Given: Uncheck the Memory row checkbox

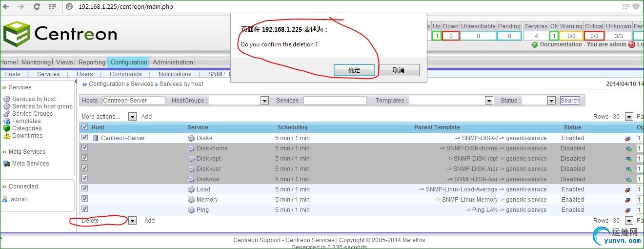Looking at the screenshot, I should (84, 199).
